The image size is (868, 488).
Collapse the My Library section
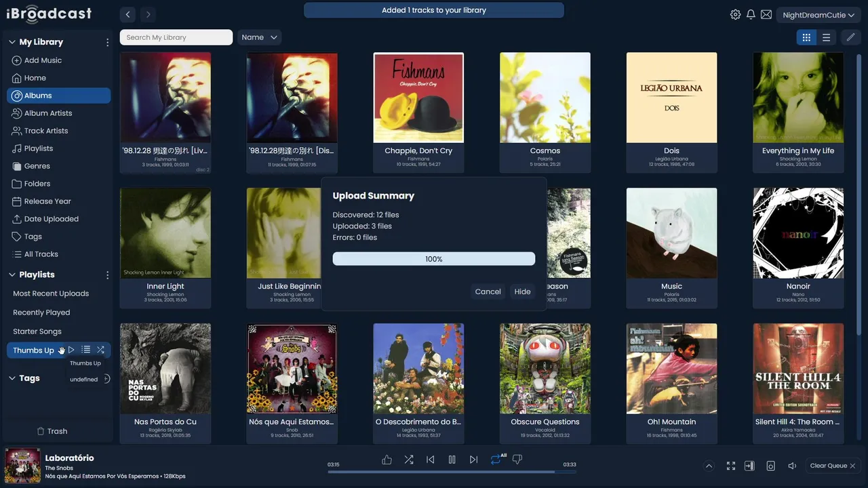[12, 42]
